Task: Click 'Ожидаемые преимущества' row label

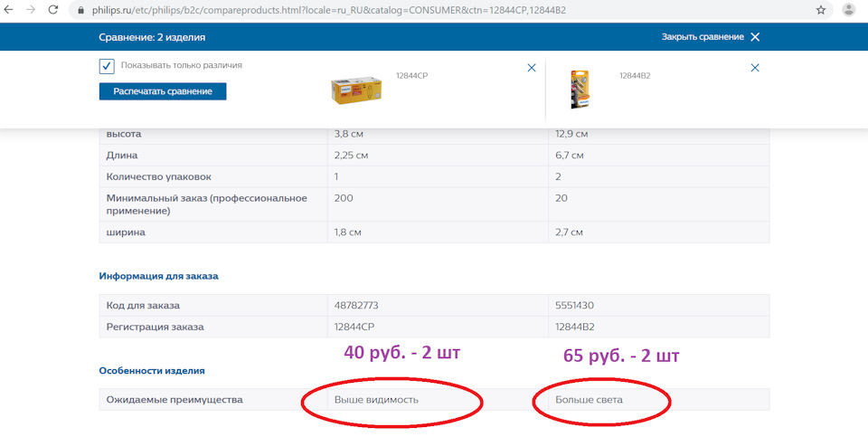Action: (175, 399)
